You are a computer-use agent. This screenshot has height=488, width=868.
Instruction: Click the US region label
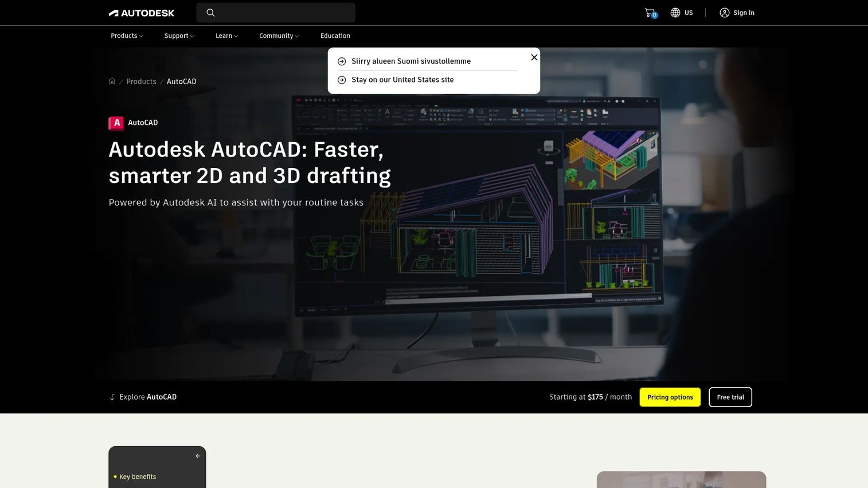689,13
